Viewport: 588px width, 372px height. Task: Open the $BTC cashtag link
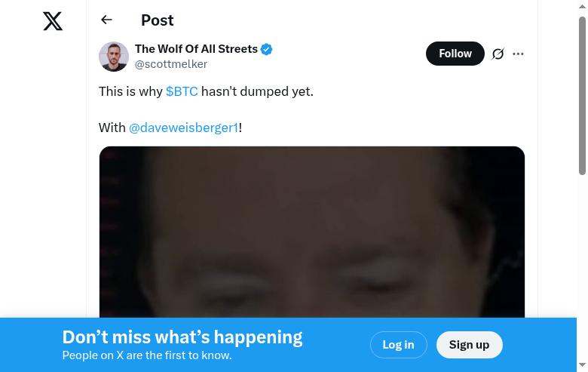(x=182, y=91)
